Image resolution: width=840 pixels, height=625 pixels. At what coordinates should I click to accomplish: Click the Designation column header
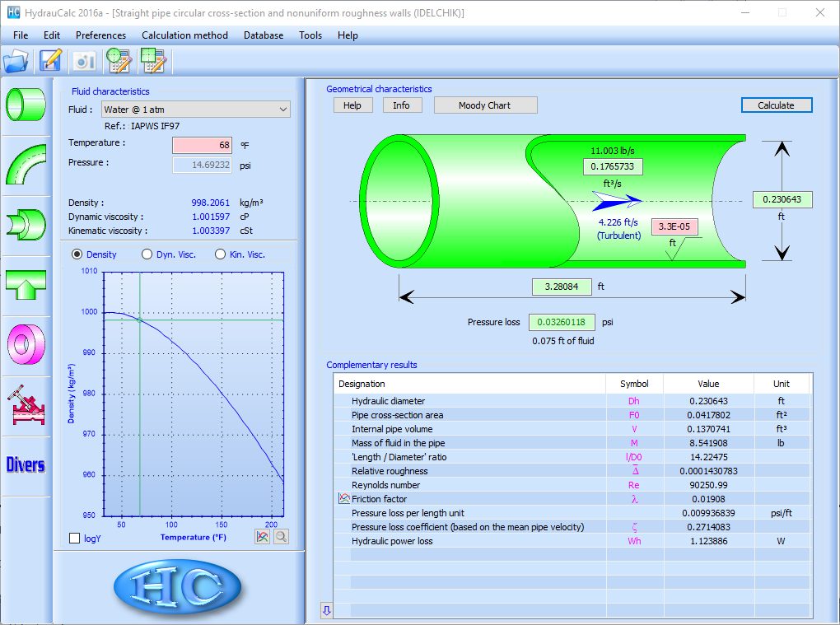point(469,384)
